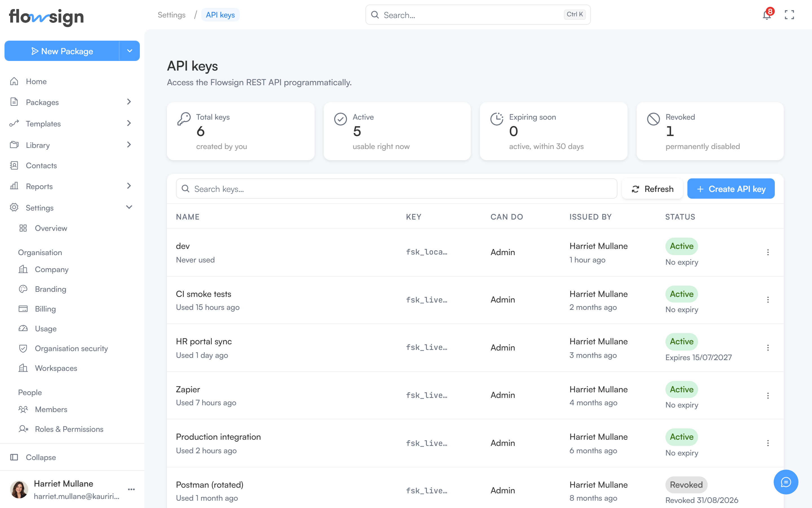
Task: Click the Revoked ban icon
Action: coord(653,119)
